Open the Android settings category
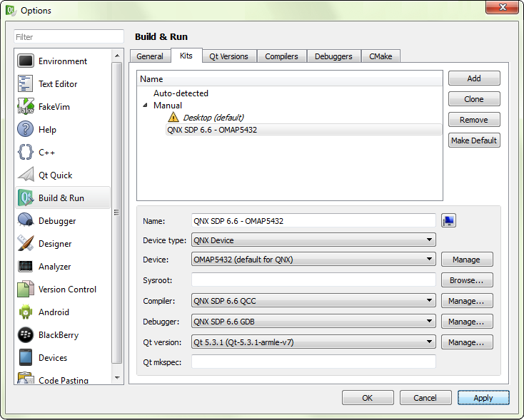The height and width of the screenshot is (420, 524). pos(54,312)
